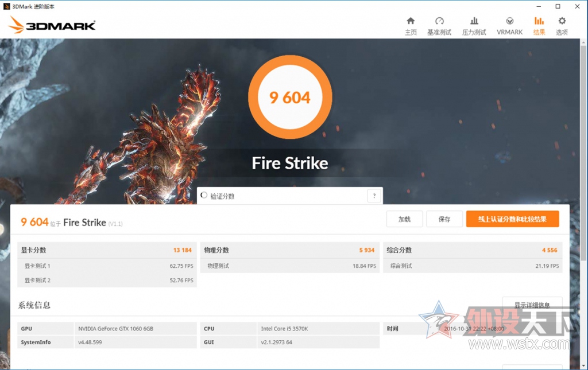
Task: Close the 3DMark window
Action: click(578, 6)
